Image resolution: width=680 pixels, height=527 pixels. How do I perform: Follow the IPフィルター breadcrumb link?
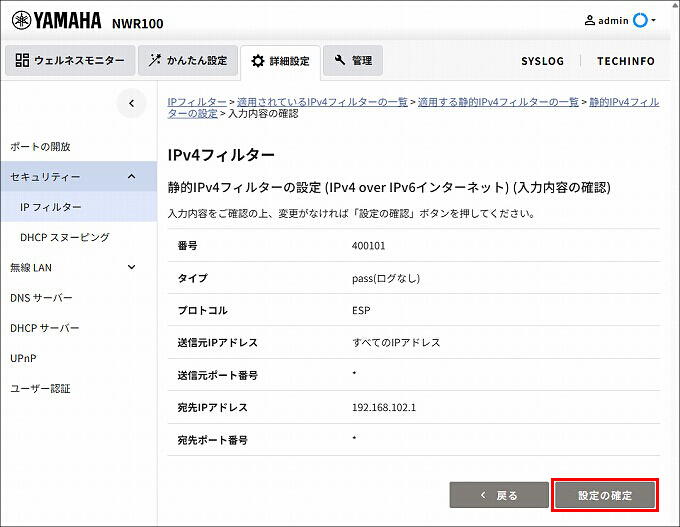[x=197, y=102]
